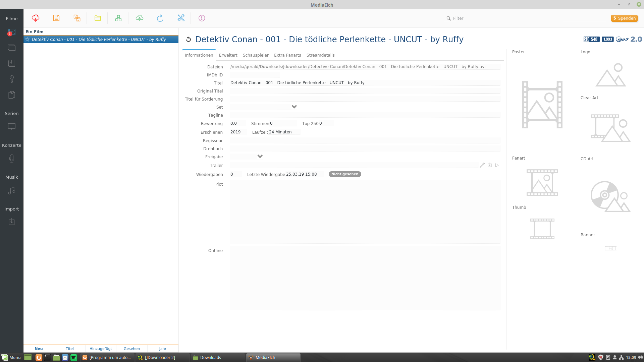Click the Spenden donate button
Screen dimensions: 644x362
[624, 18]
